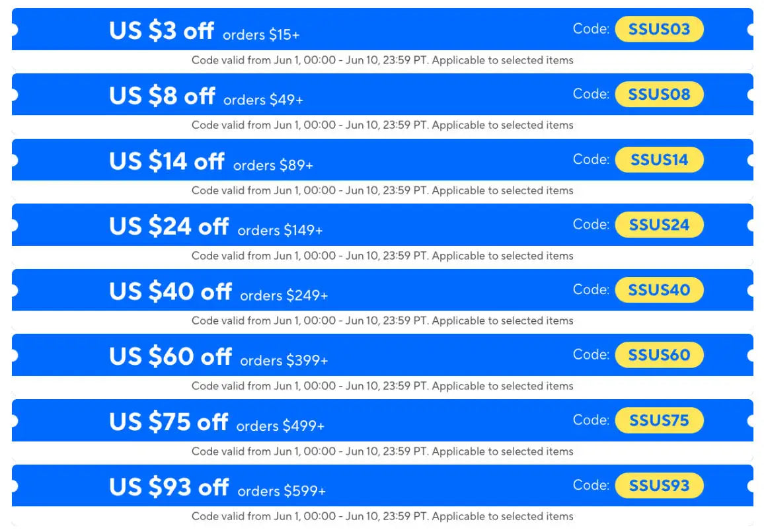Click the US $14 off banner text
This screenshot has width=764, height=532.
(167, 161)
